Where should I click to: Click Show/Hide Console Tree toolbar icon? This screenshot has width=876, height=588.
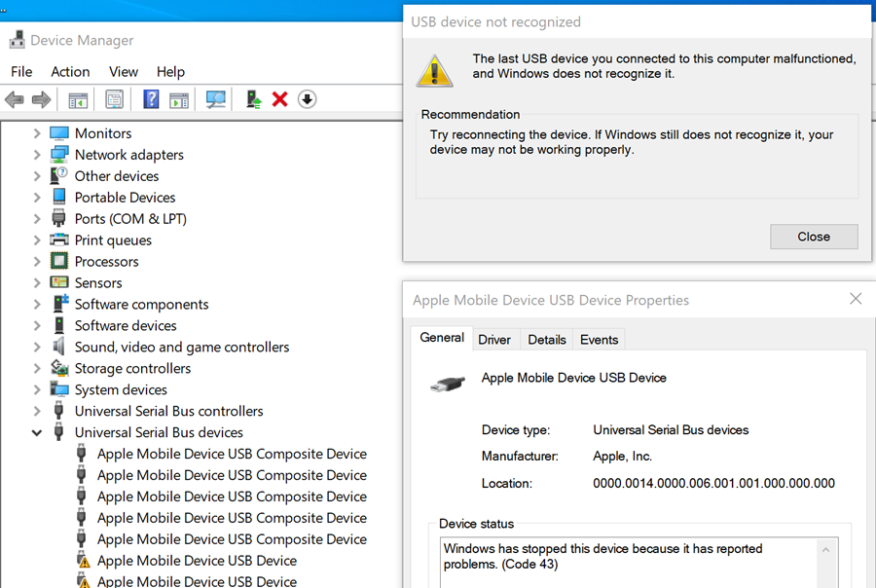[78, 100]
